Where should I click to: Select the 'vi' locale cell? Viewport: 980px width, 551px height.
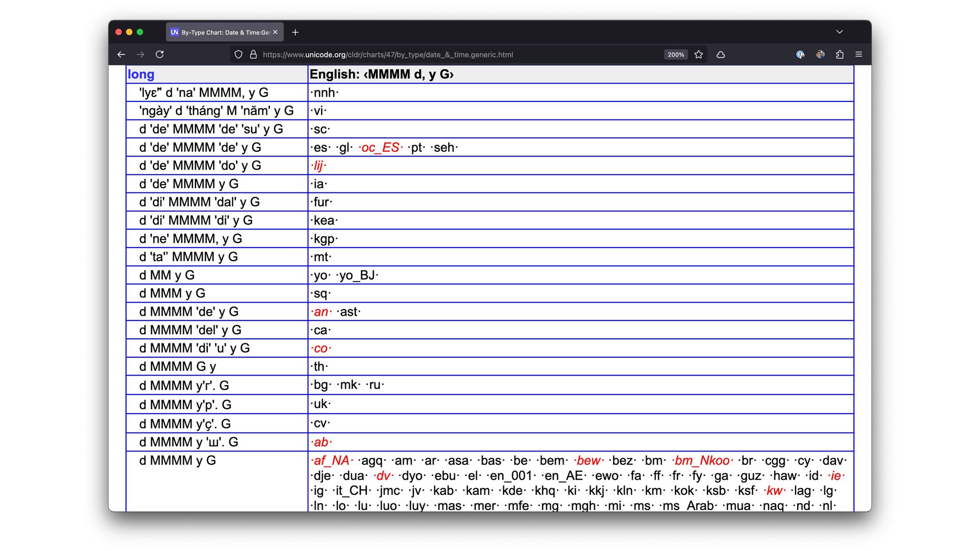coord(581,111)
